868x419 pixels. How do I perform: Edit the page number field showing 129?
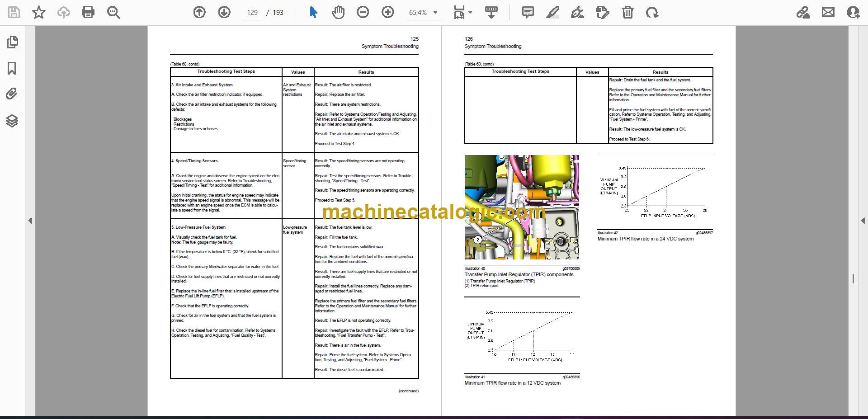pyautogui.click(x=252, y=13)
